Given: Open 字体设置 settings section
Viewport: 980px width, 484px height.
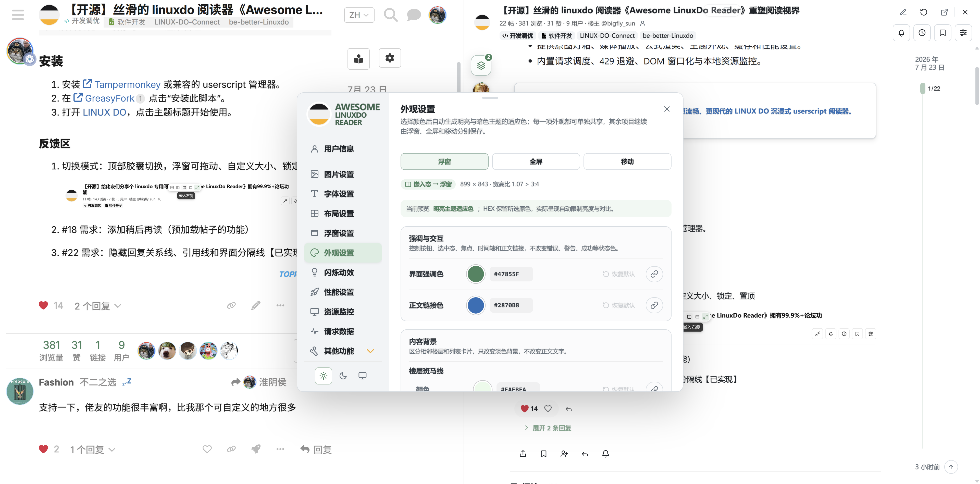Looking at the screenshot, I should pyautogui.click(x=343, y=194).
